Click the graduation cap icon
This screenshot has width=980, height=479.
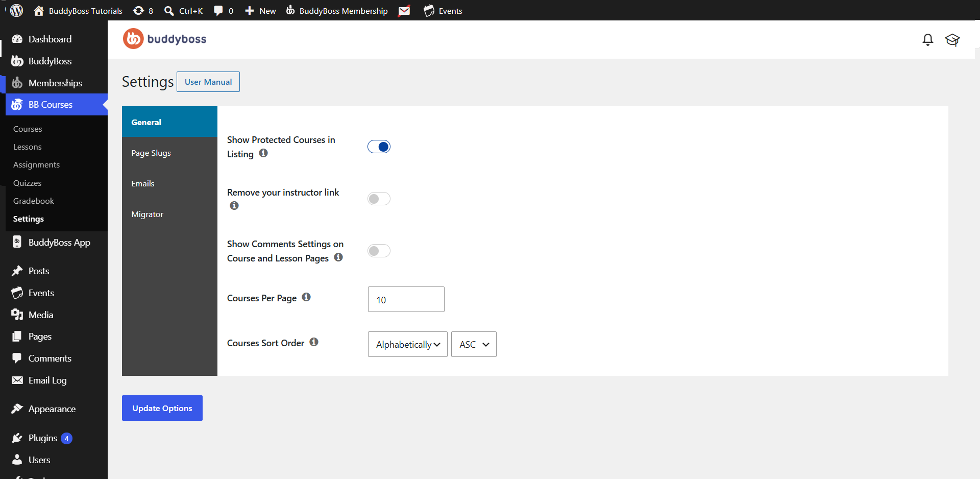point(952,40)
